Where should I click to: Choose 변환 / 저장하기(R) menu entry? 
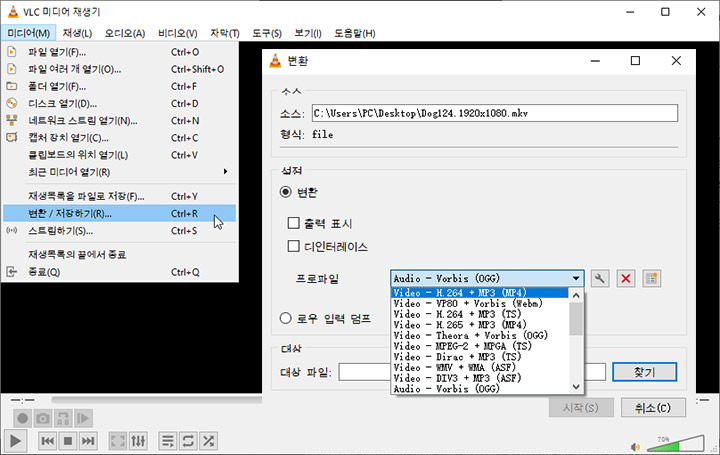(119, 213)
